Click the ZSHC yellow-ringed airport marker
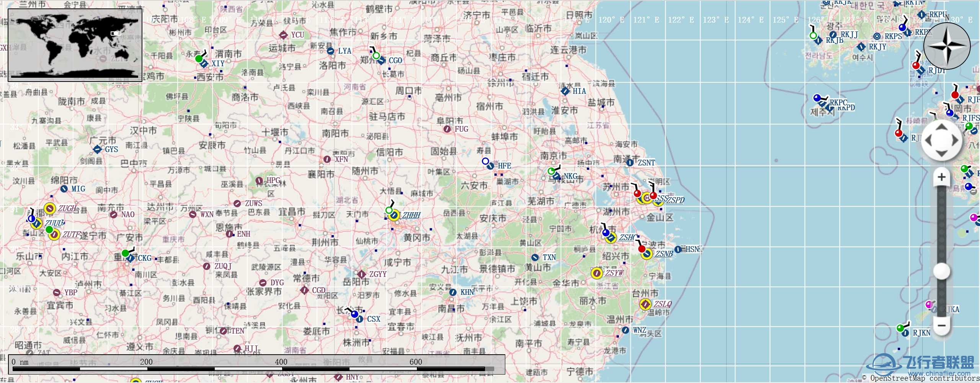 611,238
